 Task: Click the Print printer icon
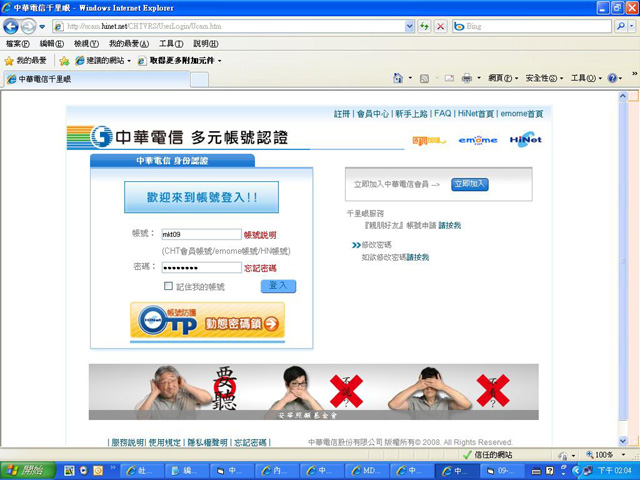pyautogui.click(x=467, y=78)
